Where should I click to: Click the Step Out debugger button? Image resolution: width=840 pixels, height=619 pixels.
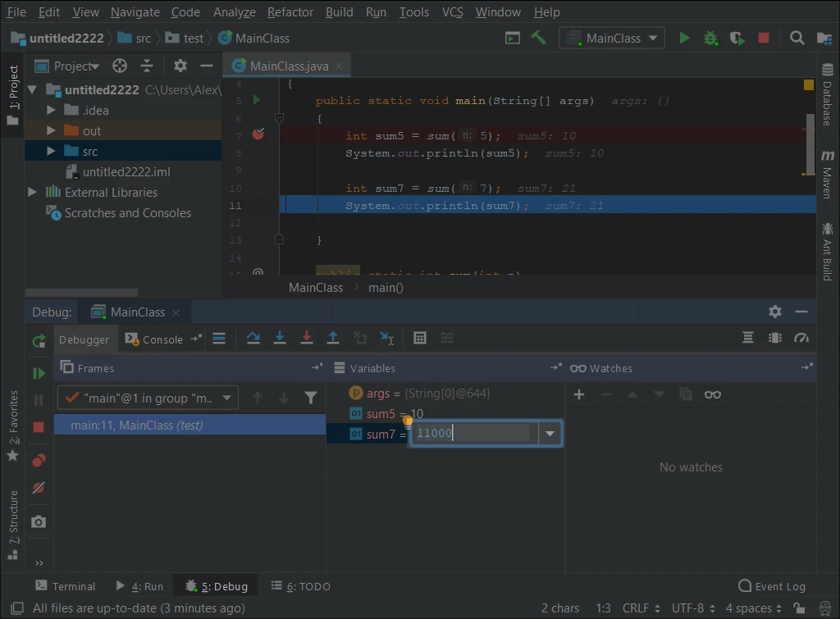pos(333,338)
